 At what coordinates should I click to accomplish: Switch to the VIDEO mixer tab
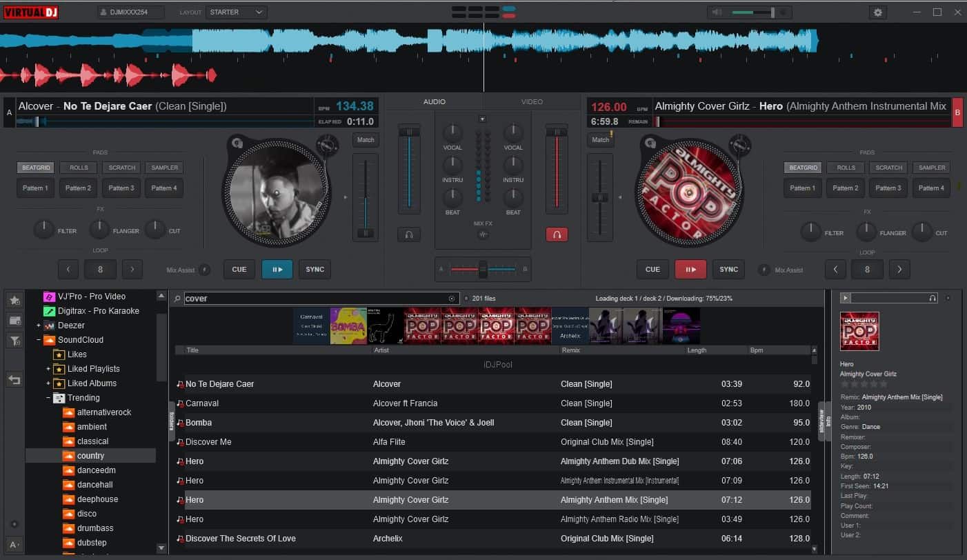click(532, 101)
